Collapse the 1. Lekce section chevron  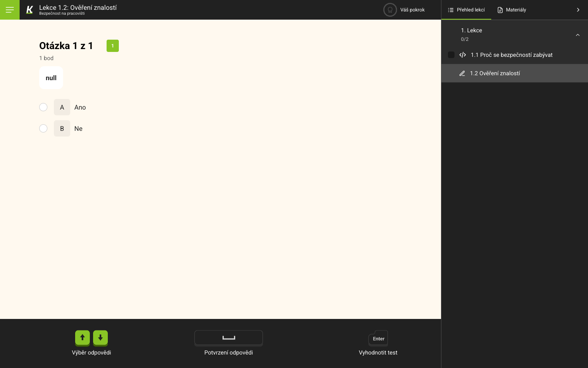[578, 35]
